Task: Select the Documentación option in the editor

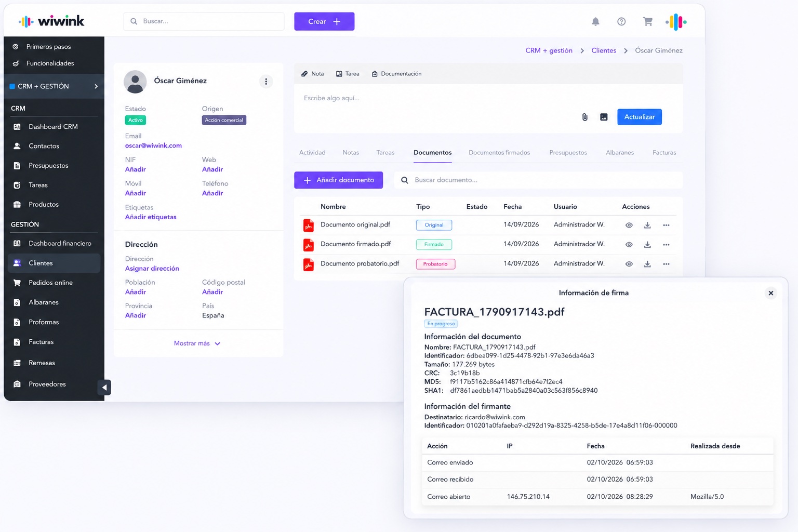Action: [x=396, y=74]
